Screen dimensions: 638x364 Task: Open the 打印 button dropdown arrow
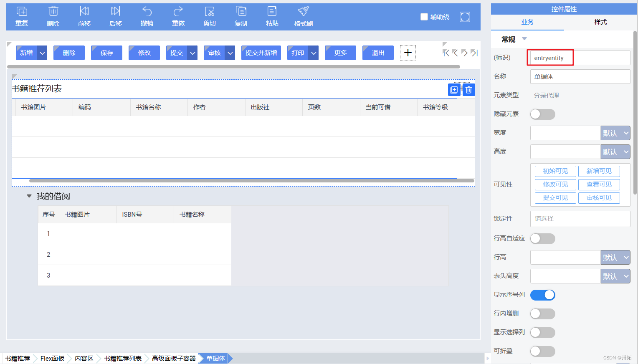[314, 53]
